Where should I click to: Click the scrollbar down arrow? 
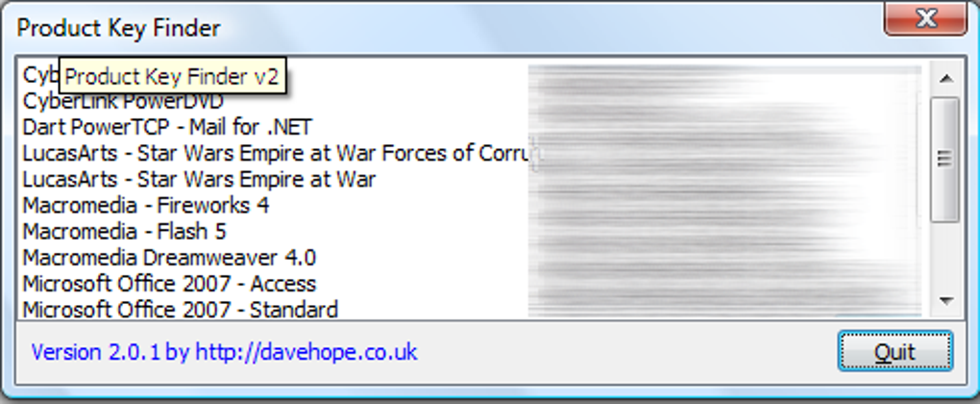click(x=945, y=301)
